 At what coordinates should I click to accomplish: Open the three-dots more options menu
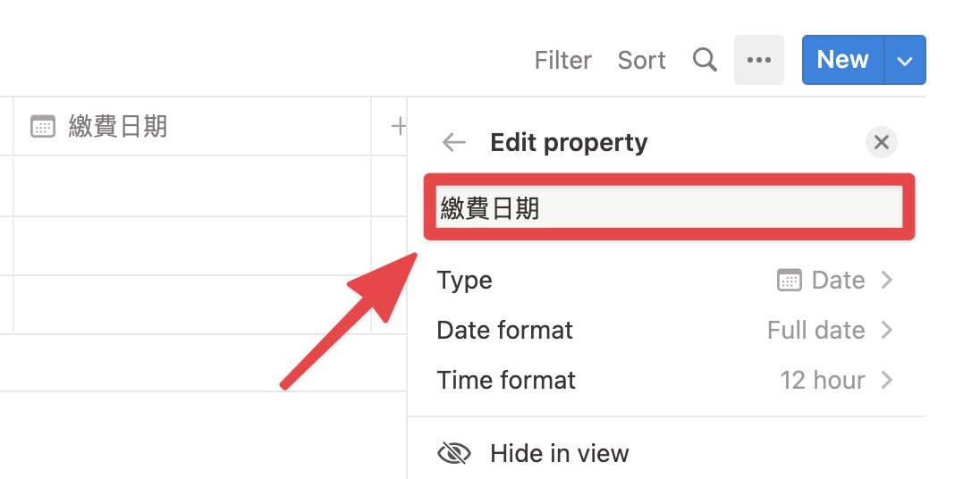tap(759, 60)
